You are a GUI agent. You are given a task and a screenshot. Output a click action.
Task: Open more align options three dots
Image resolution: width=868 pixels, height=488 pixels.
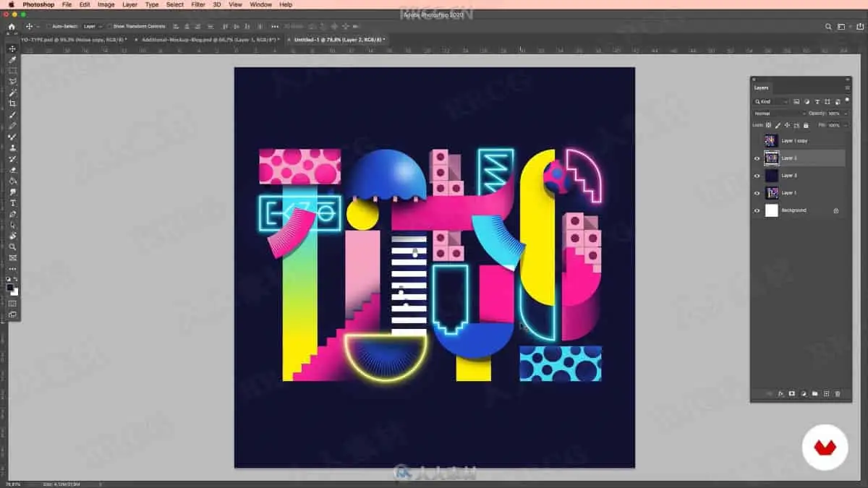point(274,26)
